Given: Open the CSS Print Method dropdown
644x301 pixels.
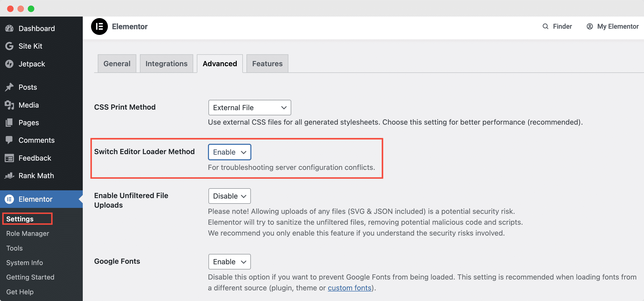Looking at the screenshot, I should [x=249, y=108].
